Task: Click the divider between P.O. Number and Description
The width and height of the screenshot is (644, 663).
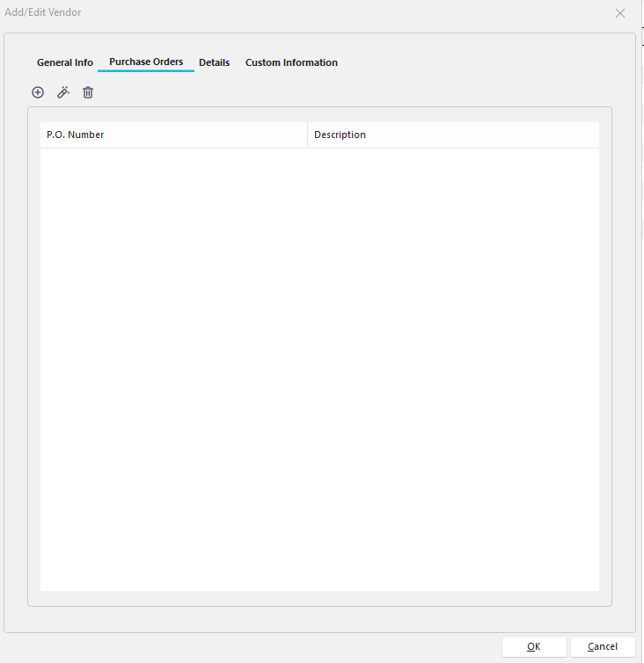Action: click(x=307, y=135)
